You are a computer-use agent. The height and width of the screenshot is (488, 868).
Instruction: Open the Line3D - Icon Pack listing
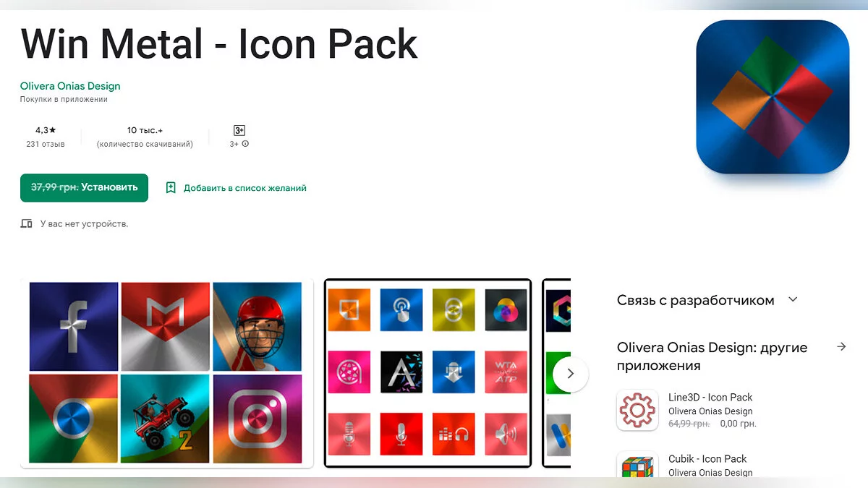710,397
